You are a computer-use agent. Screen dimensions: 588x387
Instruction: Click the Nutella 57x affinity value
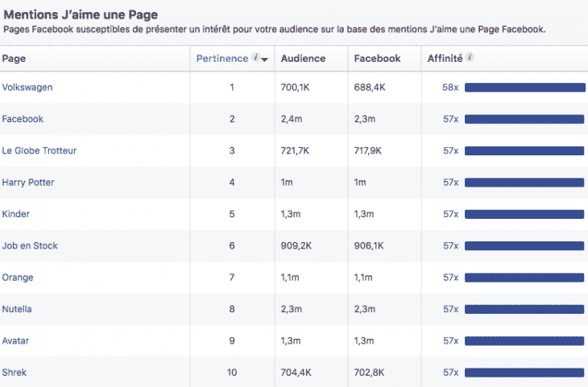pos(450,309)
